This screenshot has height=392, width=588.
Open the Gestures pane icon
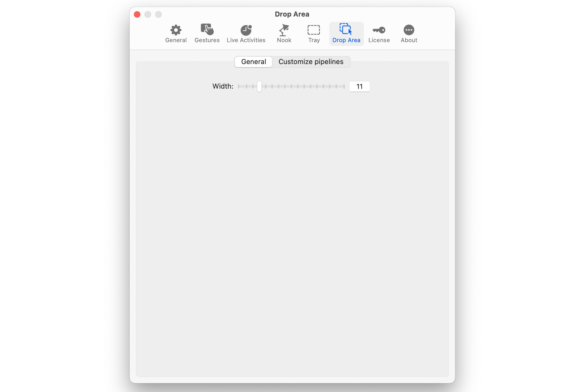[207, 34]
